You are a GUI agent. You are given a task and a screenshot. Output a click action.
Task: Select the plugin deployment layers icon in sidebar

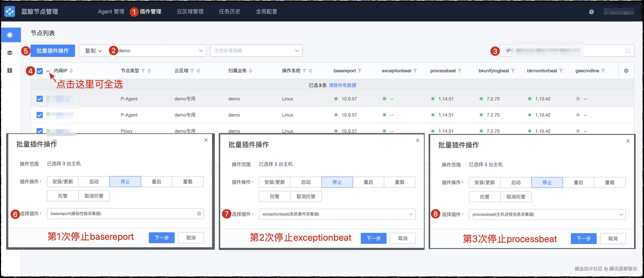(10, 52)
